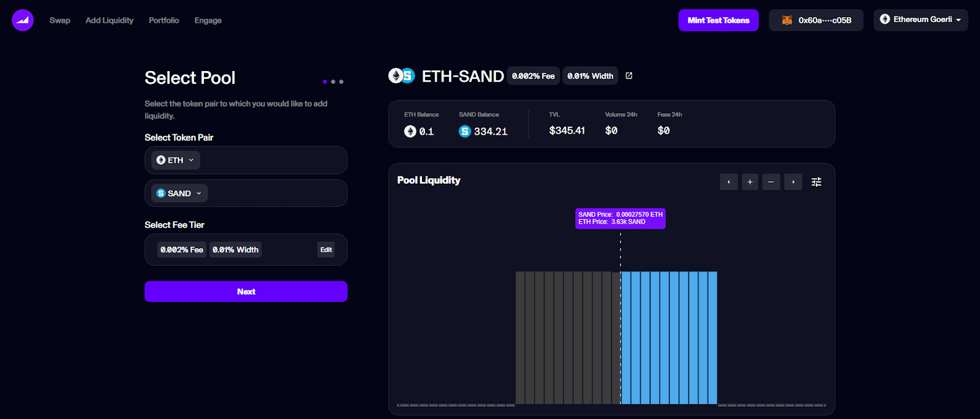
Task: Click the Mint Test Tokens button
Action: coord(718,20)
